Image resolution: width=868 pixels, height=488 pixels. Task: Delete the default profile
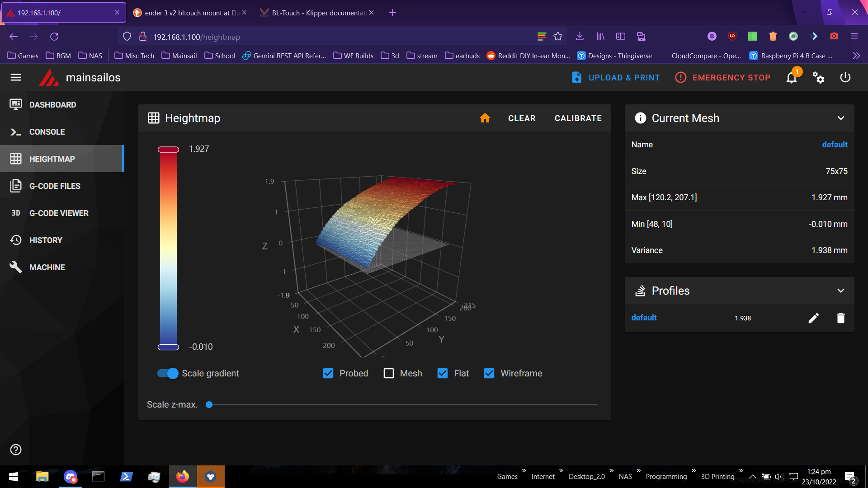(x=840, y=318)
